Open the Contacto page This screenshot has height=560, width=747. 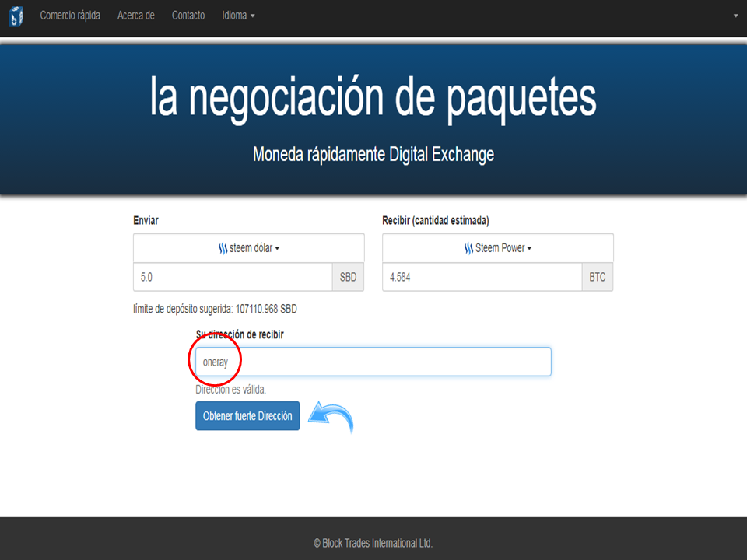coord(188,16)
